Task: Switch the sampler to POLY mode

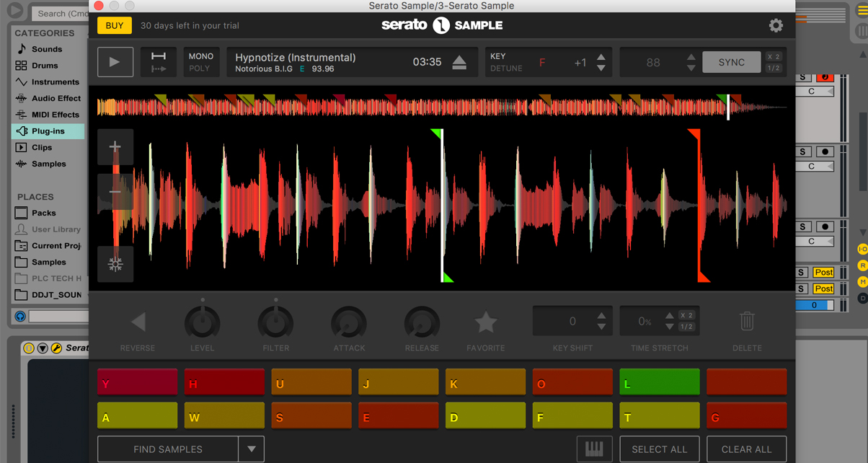Action: click(x=201, y=68)
